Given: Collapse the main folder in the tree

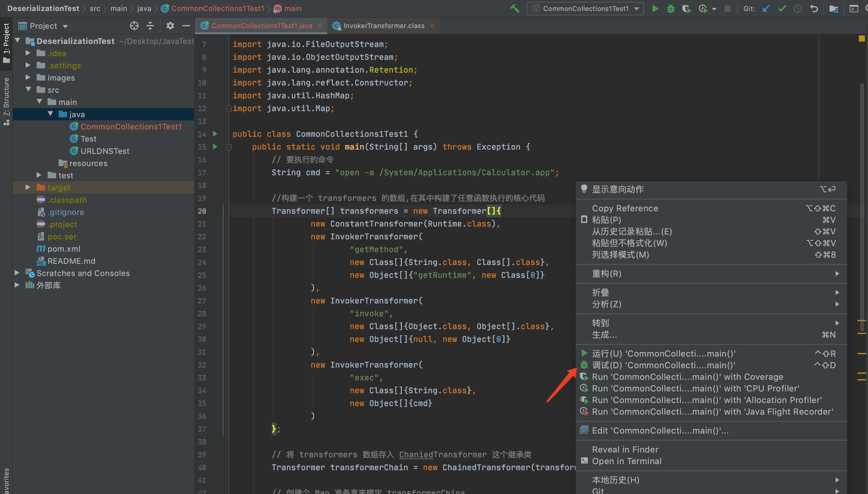Looking at the screenshot, I should (x=39, y=102).
